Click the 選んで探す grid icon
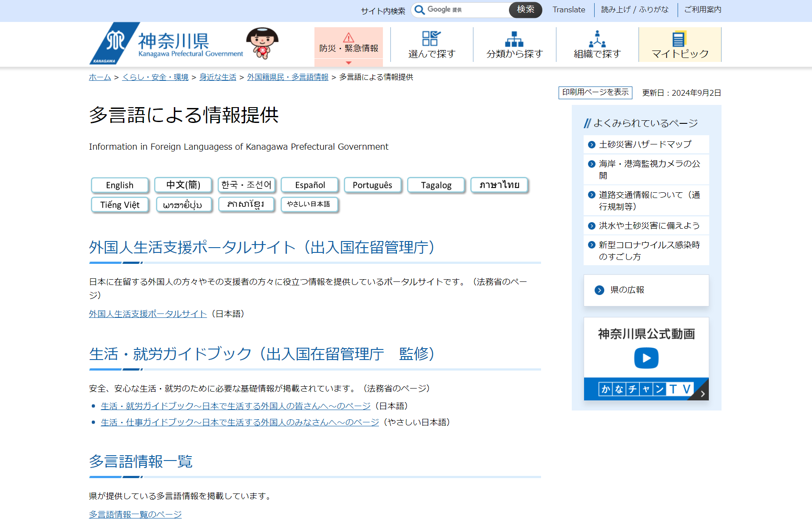812x522 pixels. coord(431,38)
